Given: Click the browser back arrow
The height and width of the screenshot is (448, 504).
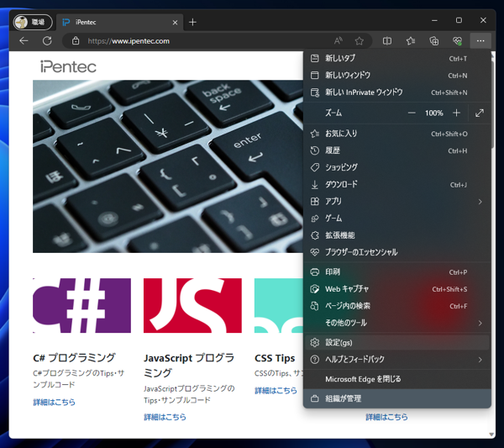Looking at the screenshot, I should [x=24, y=41].
